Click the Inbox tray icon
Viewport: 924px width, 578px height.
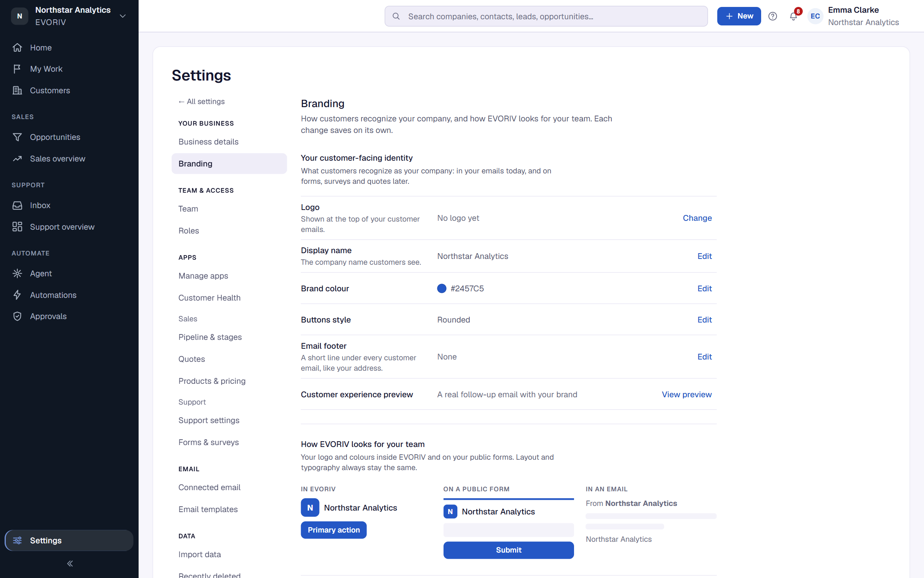coord(17,205)
